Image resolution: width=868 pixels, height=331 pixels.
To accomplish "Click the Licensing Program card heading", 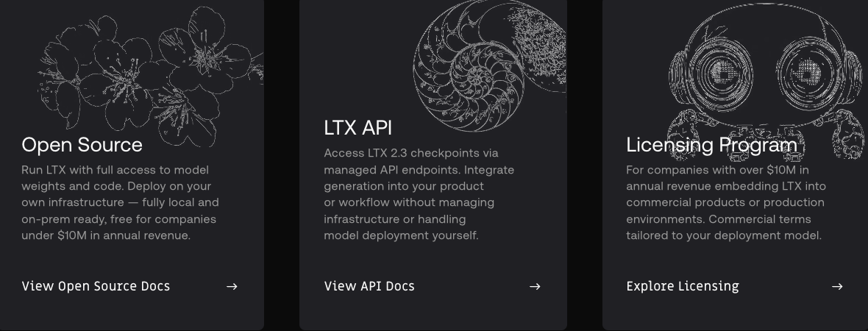I will 711,144.
